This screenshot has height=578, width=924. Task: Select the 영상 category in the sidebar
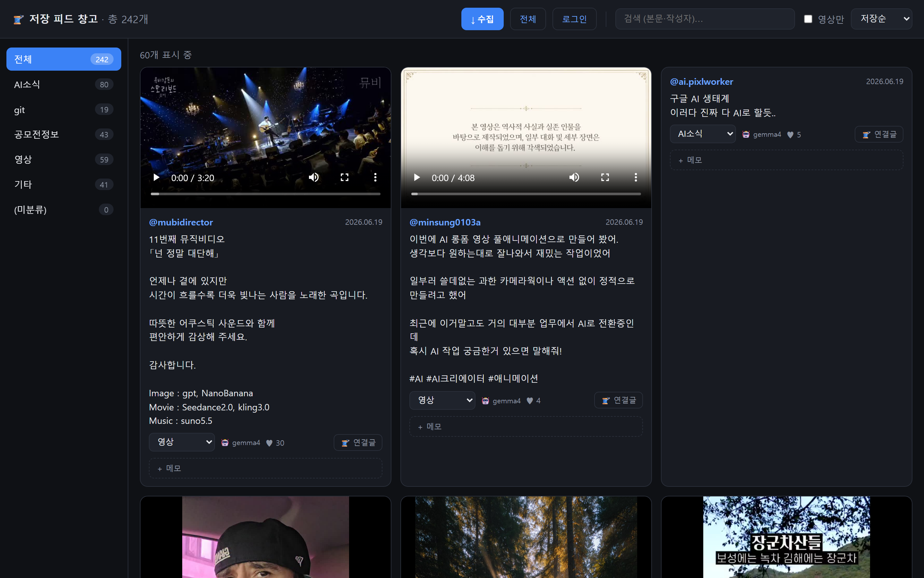[64, 159]
